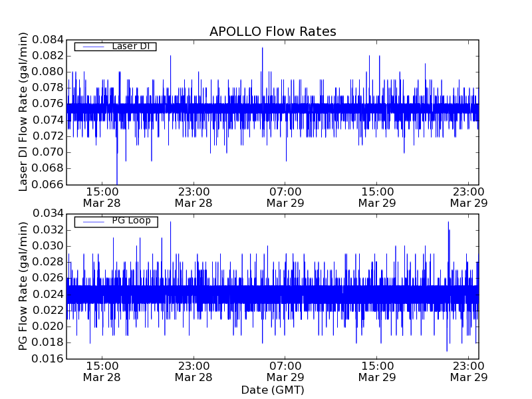This screenshot has height=399, width=532.
Task: Click the highest Laser DI spike near 0.083
Action: (262, 49)
